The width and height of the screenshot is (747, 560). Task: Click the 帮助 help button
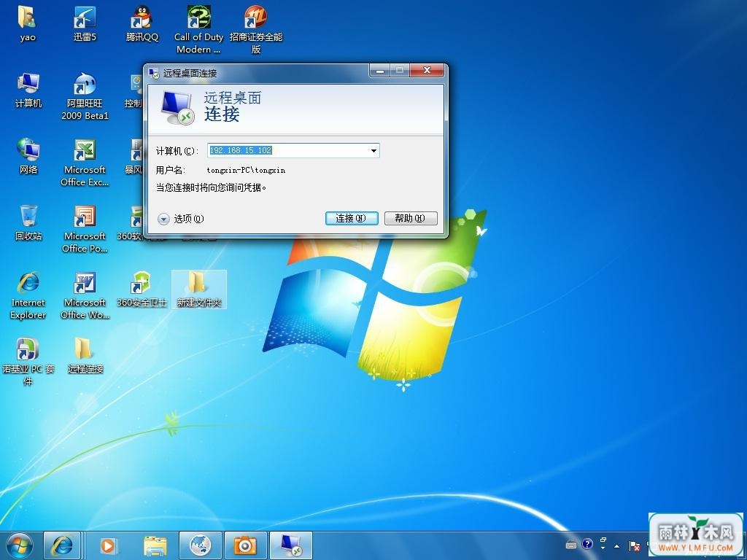[x=411, y=218]
